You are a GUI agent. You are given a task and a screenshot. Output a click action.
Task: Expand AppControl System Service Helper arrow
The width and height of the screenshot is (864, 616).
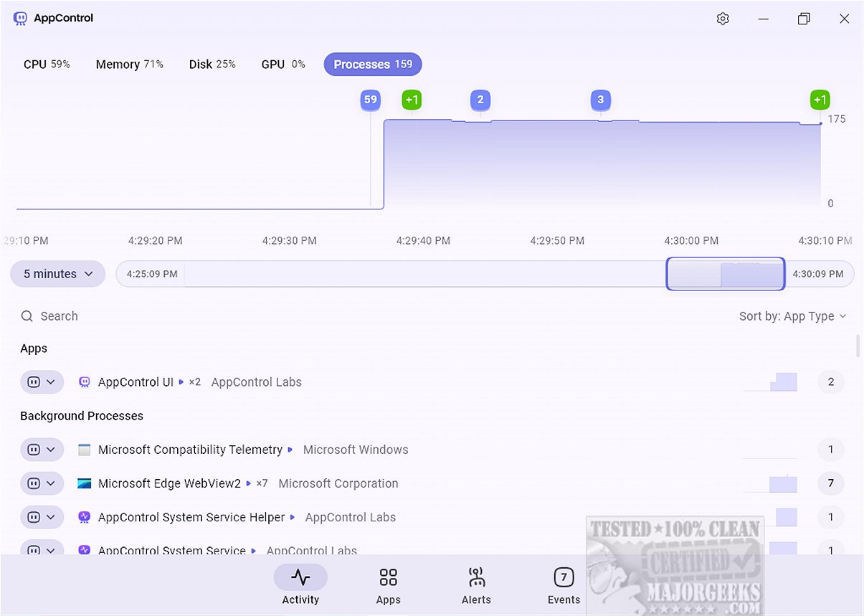pyautogui.click(x=293, y=517)
